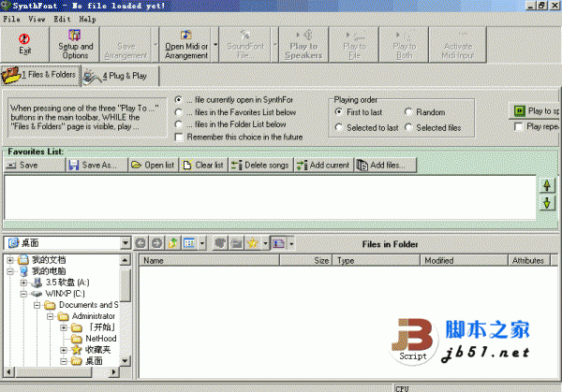Select First to last playing order
The height and width of the screenshot is (392, 562).
pos(339,112)
